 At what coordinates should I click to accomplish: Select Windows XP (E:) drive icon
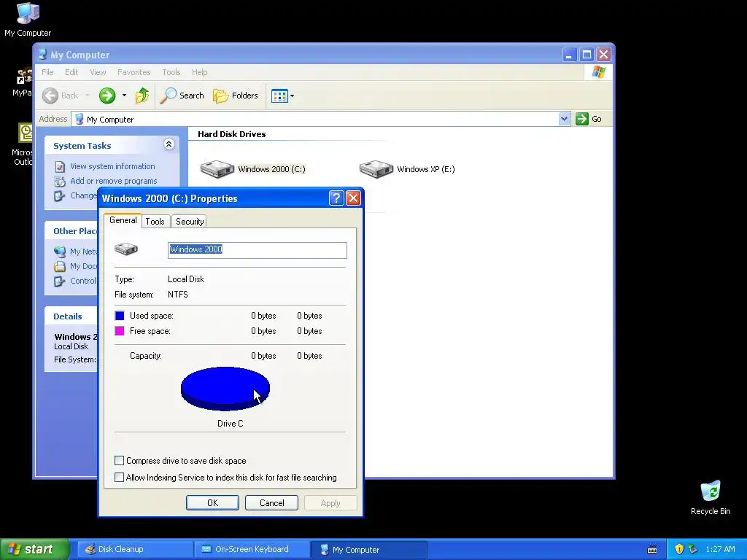pyautogui.click(x=376, y=169)
